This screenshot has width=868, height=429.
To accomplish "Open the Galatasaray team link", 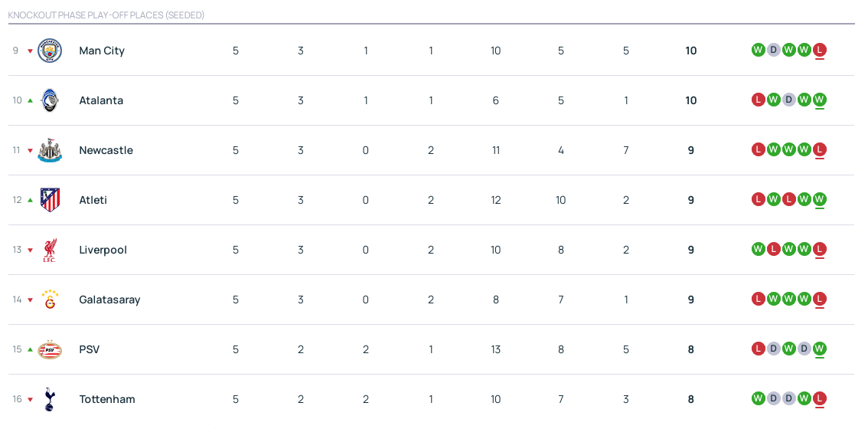I will pyautogui.click(x=109, y=300).
